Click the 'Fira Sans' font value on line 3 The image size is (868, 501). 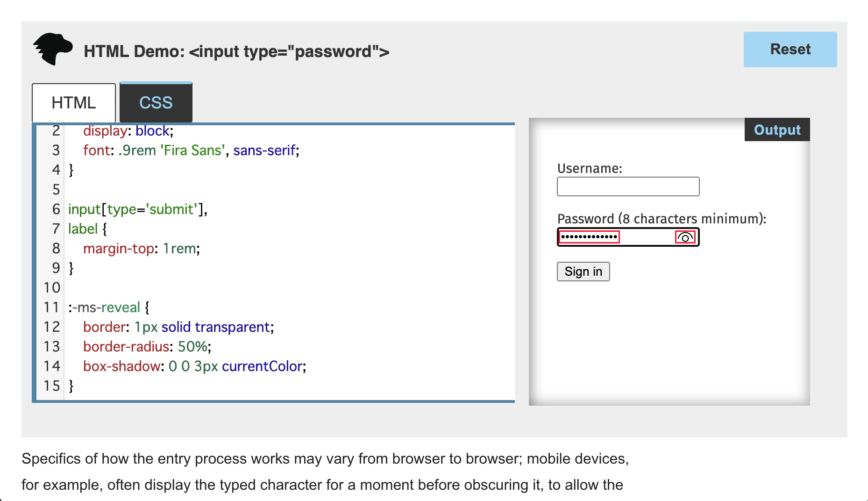click(192, 150)
